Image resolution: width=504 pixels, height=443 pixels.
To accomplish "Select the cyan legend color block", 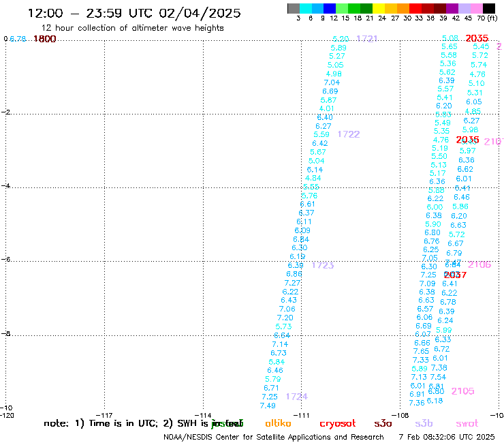I will (x=306, y=8).
